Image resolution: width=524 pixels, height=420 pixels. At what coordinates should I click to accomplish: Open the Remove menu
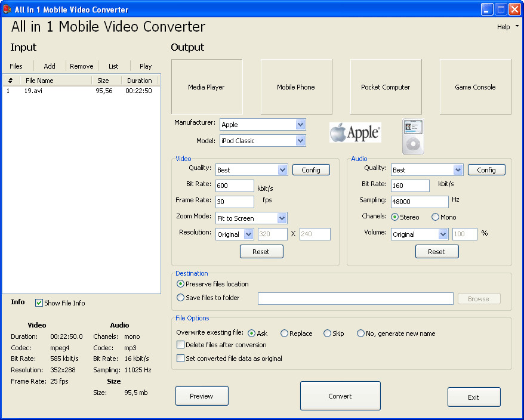click(82, 66)
